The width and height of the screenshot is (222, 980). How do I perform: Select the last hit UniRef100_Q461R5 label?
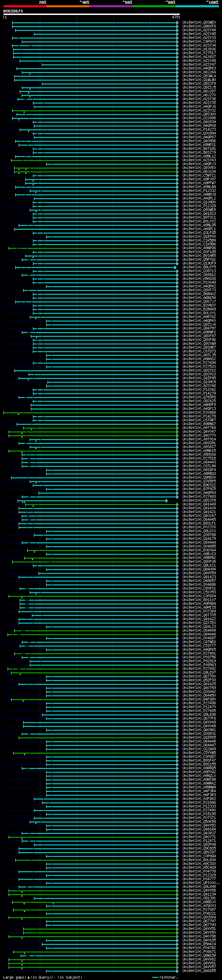pyautogui.click(x=199, y=971)
